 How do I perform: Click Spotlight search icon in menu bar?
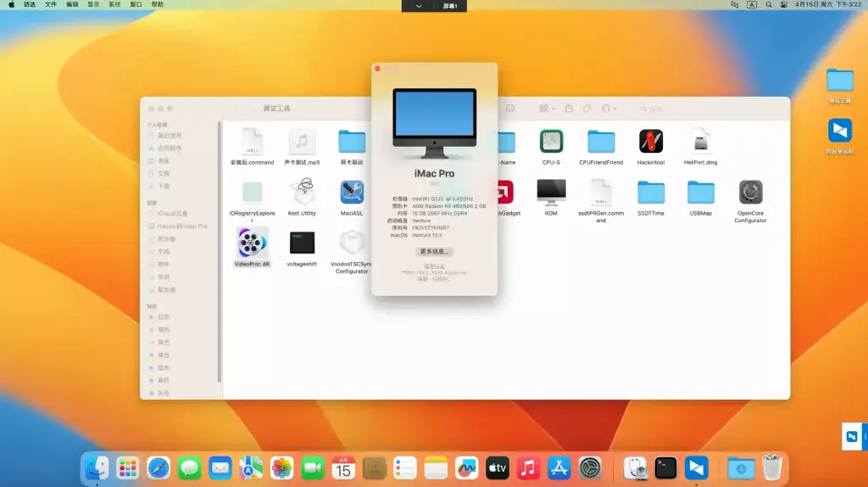(768, 4)
